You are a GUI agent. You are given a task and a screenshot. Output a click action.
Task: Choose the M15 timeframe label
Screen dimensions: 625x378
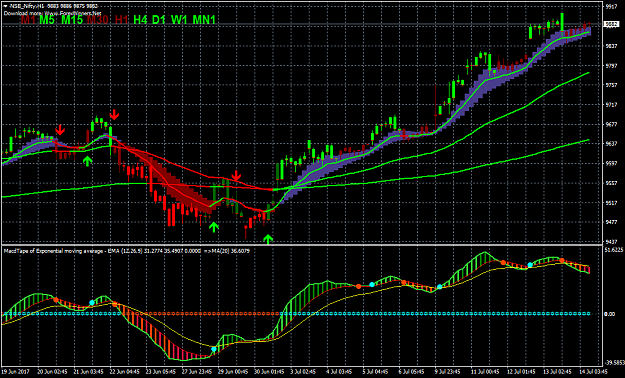click(x=72, y=20)
